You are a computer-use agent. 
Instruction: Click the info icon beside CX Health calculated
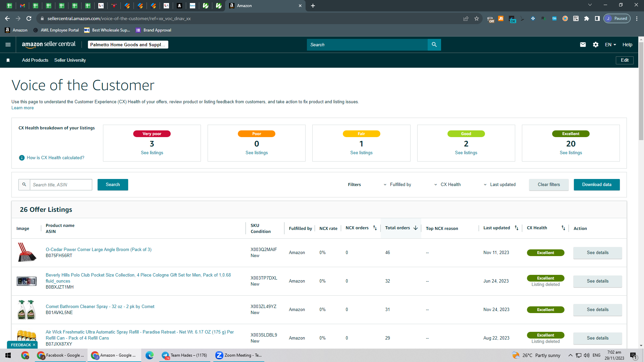pyautogui.click(x=22, y=158)
